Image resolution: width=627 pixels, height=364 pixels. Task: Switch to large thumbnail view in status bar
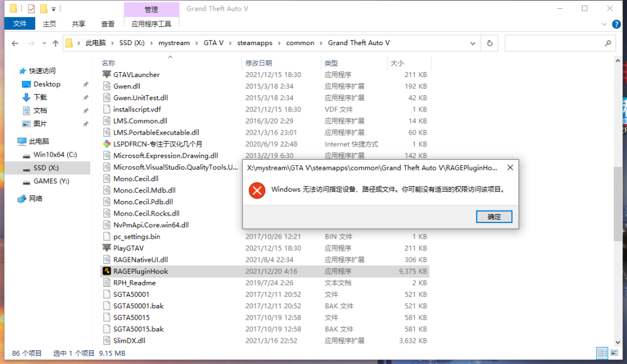pyautogui.click(x=615, y=352)
